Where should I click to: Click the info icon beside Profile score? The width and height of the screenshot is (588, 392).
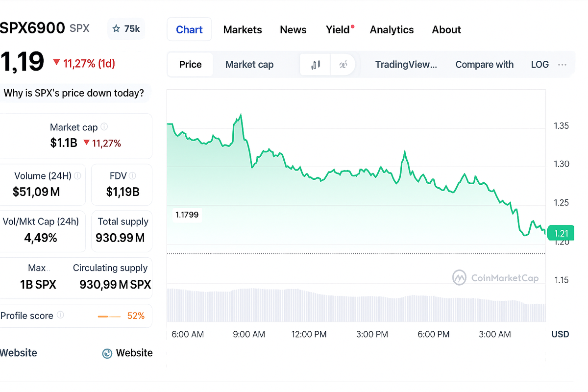pos(60,315)
